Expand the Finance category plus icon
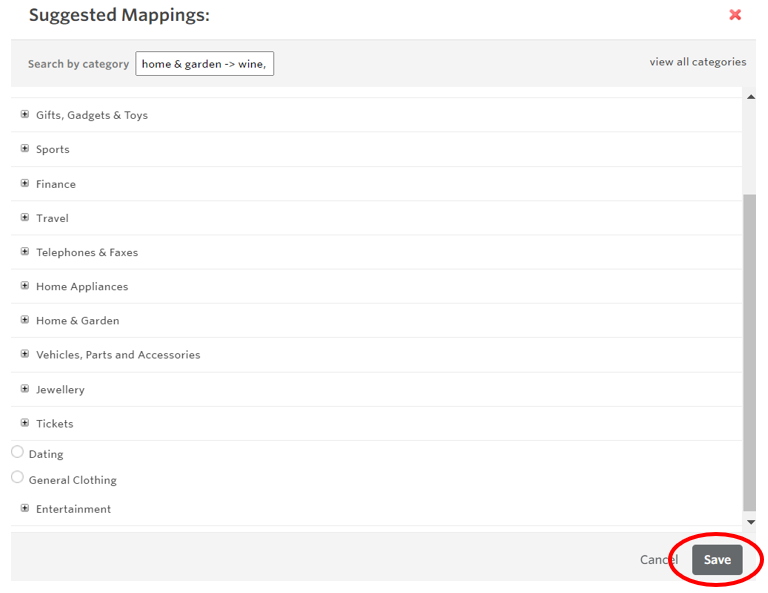This screenshot has width=768, height=593. (25, 183)
